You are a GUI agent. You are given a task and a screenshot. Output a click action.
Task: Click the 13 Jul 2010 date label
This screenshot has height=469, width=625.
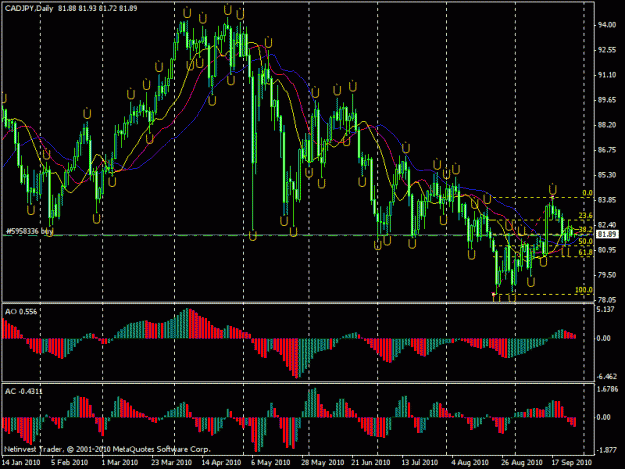coord(419,463)
